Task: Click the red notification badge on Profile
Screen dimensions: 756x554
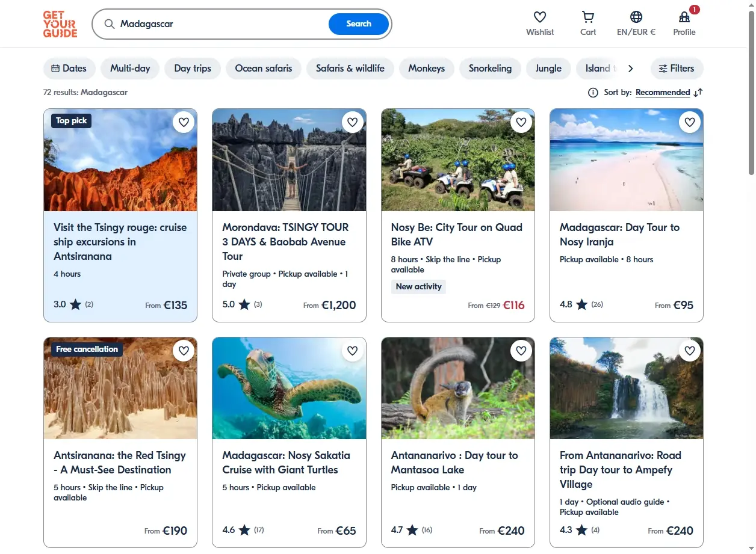Action: click(695, 10)
